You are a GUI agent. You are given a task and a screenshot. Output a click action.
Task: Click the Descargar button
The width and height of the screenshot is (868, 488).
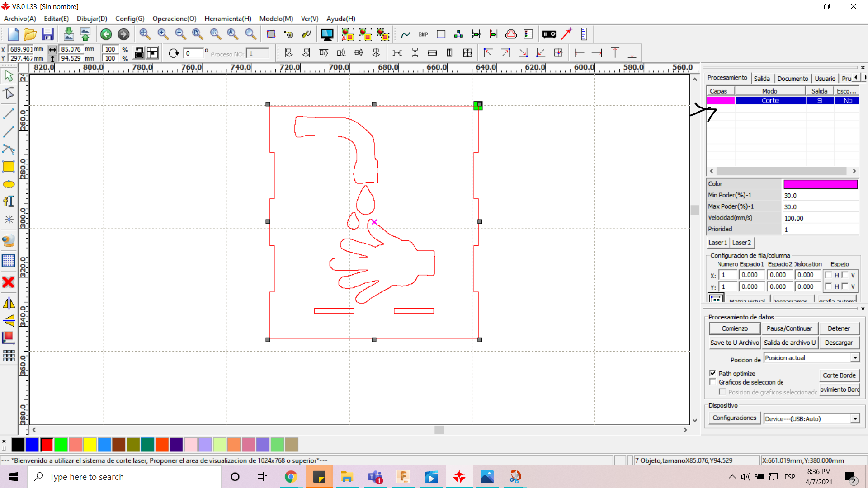click(x=839, y=343)
